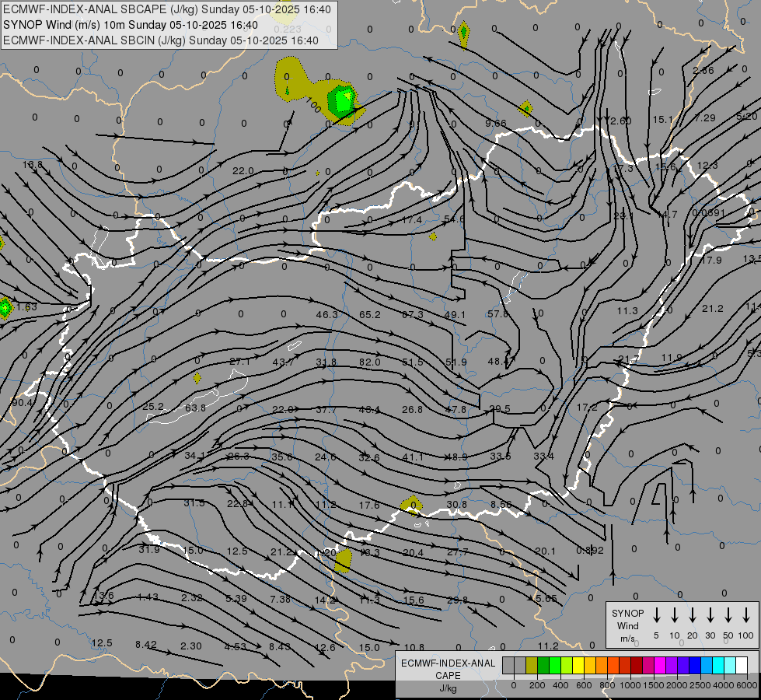The image size is (761, 700).
Task: Click the 20 m/s wind arrow in legend
Action: (693, 615)
